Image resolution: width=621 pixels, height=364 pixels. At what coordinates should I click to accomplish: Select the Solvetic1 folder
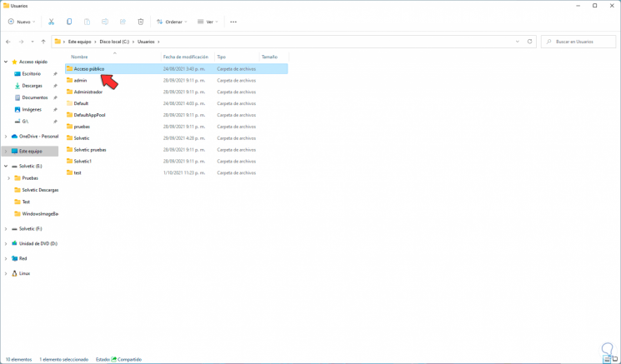tap(177, 161)
